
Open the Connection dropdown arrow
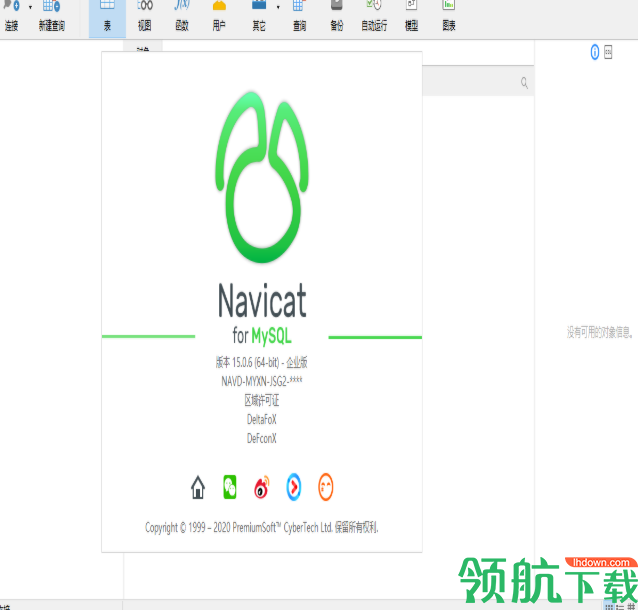[x=31, y=7]
